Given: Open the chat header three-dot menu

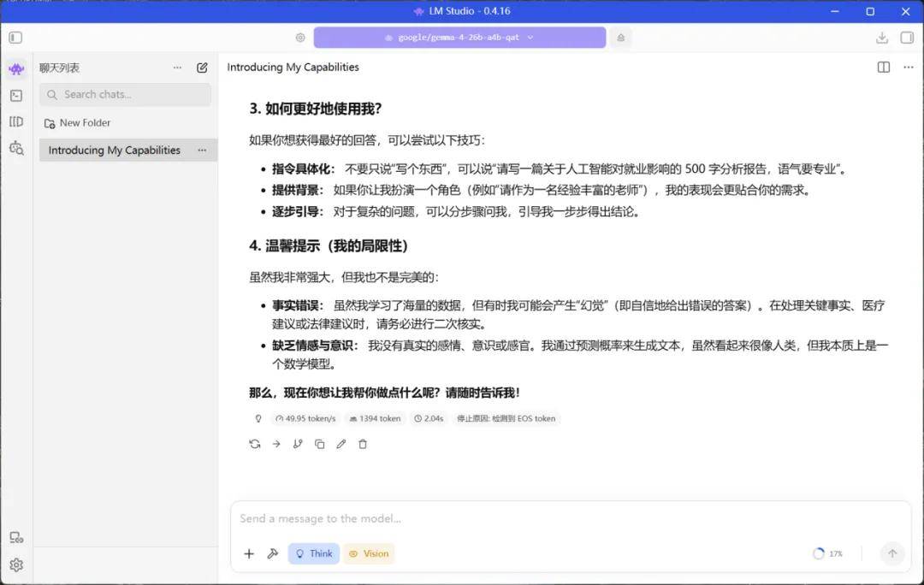Looking at the screenshot, I should (x=908, y=68).
